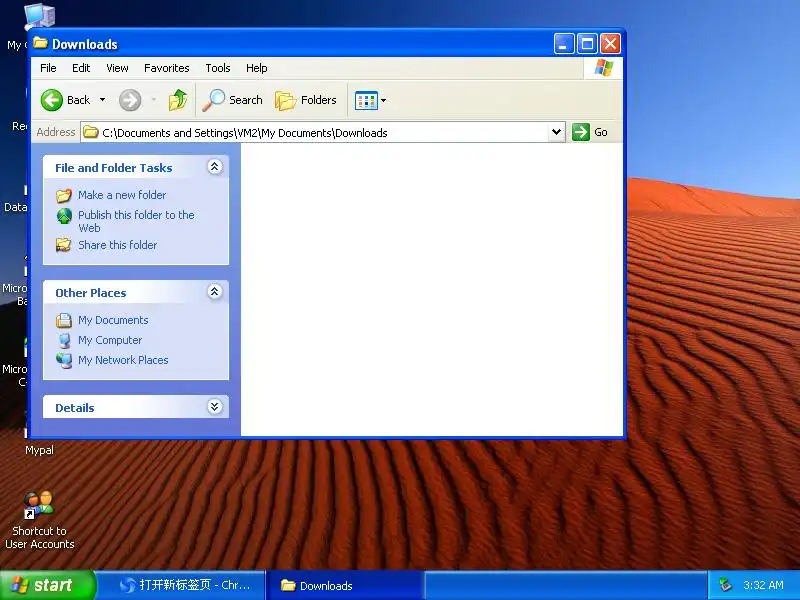Collapse the File and Folder Tasks panel
800x600 pixels.
pyautogui.click(x=215, y=167)
